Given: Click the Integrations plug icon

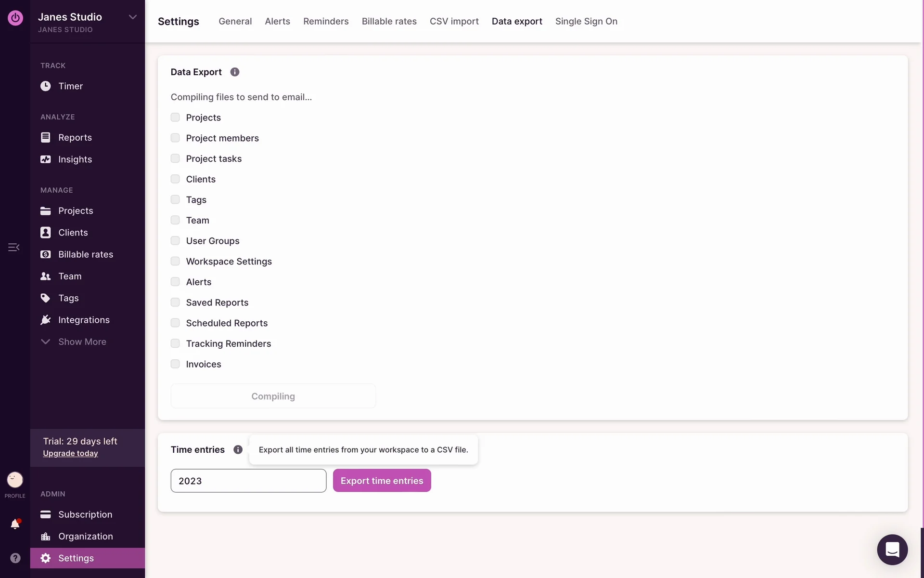Looking at the screenshot, I should tap(45, 320).
